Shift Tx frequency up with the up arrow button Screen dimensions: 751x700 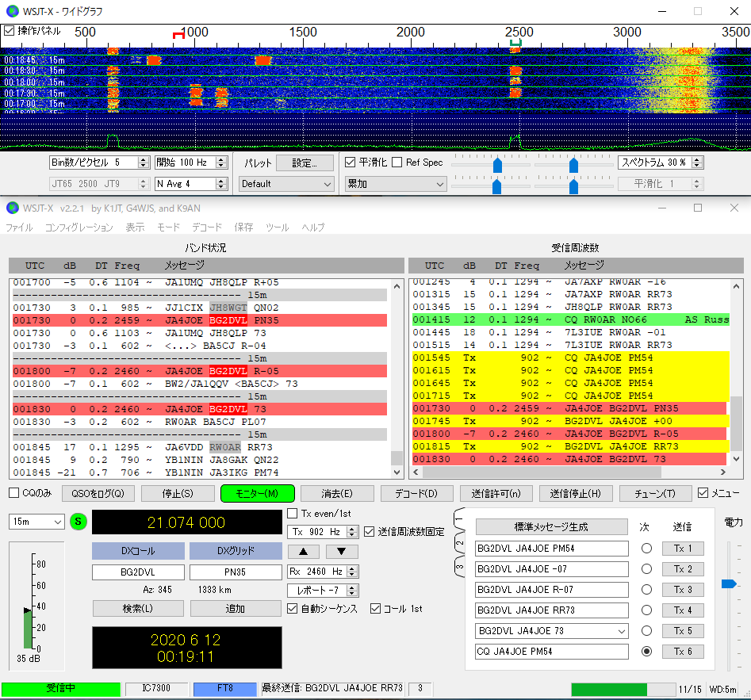(x=303, y=552)
